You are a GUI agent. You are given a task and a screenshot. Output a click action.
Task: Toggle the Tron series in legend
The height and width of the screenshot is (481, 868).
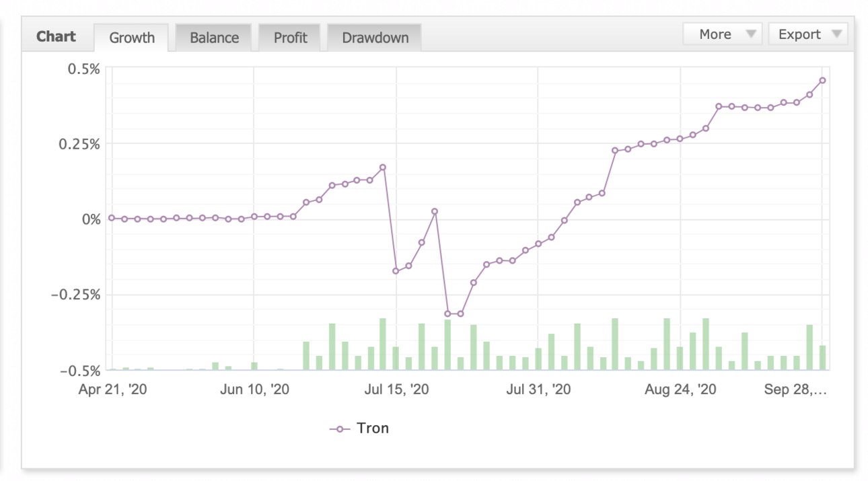(359, 428)
